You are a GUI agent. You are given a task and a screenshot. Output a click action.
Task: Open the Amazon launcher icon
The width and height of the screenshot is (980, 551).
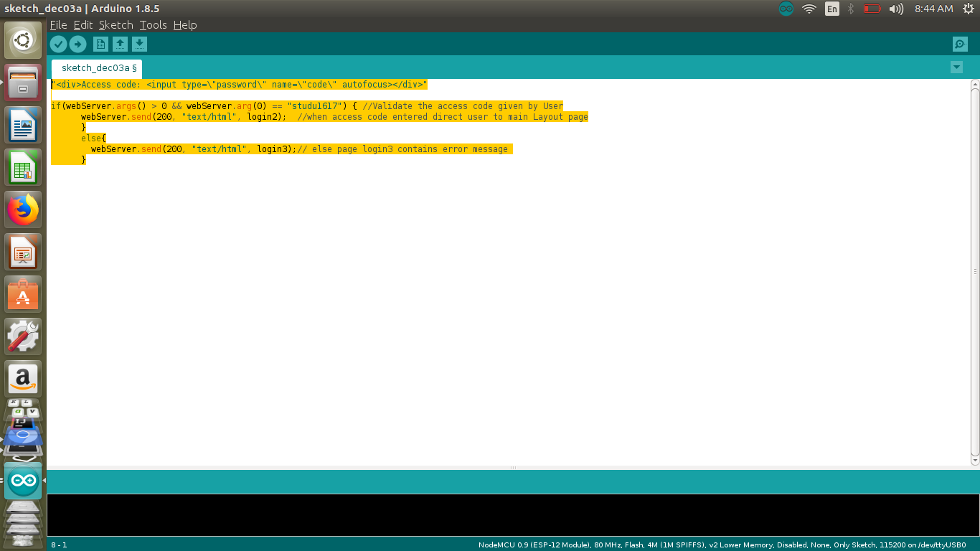coord(23,379)
